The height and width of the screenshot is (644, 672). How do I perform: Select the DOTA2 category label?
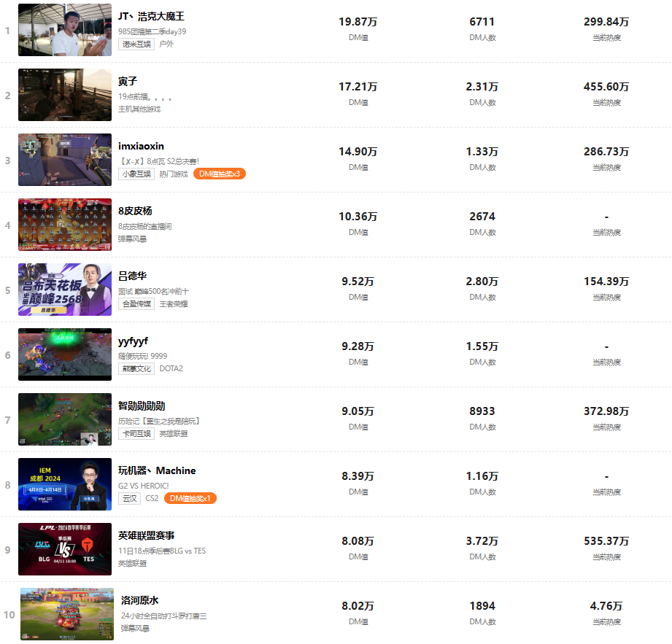pyautogui.click(x=171, y=368)
